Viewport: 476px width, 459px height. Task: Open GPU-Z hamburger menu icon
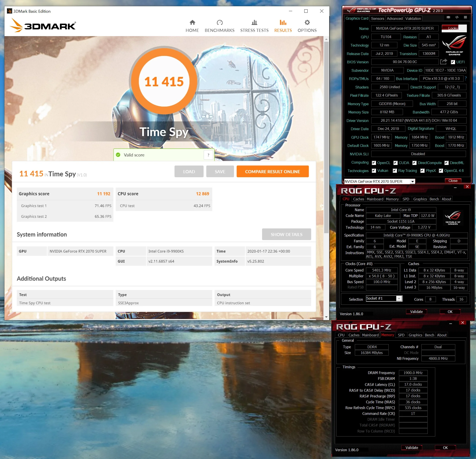465,17
